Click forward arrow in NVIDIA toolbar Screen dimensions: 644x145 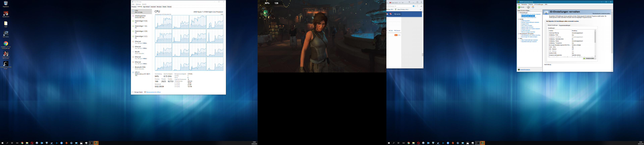pyautogui.click(x=528, y=7)
